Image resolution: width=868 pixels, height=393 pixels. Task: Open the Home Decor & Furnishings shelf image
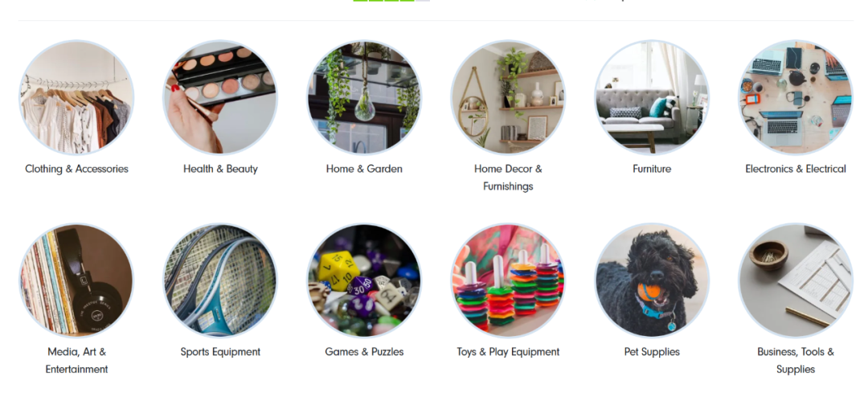coord(508,97)
